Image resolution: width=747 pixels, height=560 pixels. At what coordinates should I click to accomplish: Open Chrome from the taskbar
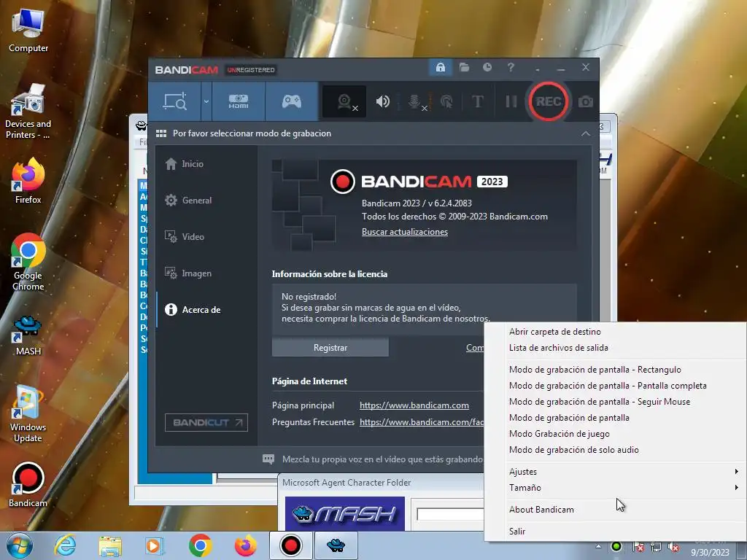coord(200,545)
